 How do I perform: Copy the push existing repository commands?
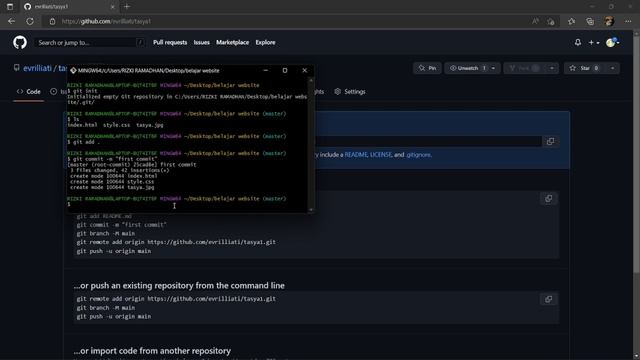pos(549,299)
